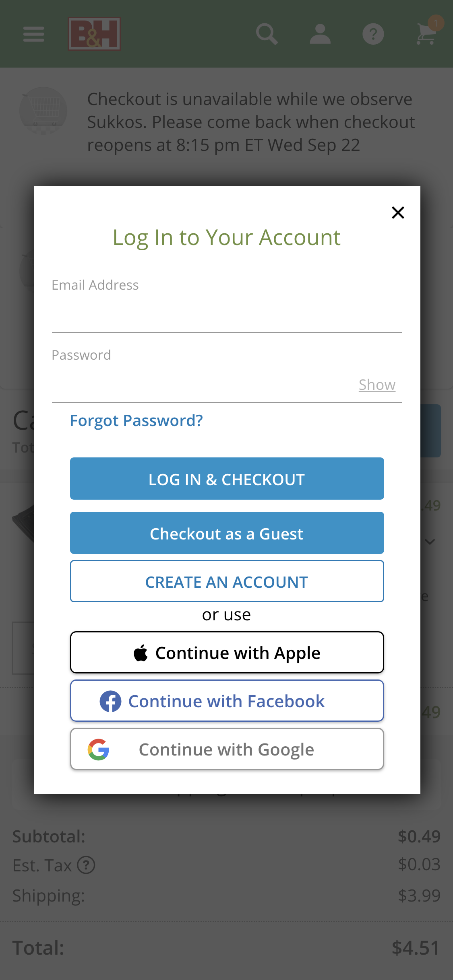Select Continue with Facebook
453x980 pixels.
[x=227, y=701]
